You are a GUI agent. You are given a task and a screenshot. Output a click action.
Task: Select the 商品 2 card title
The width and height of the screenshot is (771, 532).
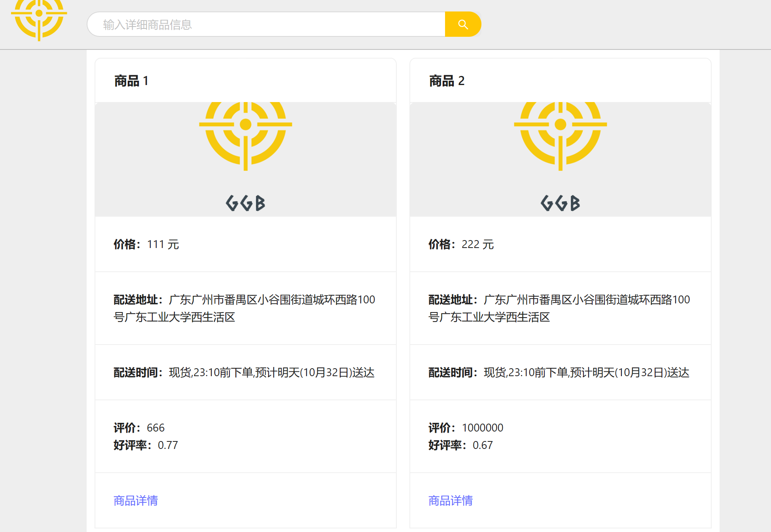pos(446,81)
